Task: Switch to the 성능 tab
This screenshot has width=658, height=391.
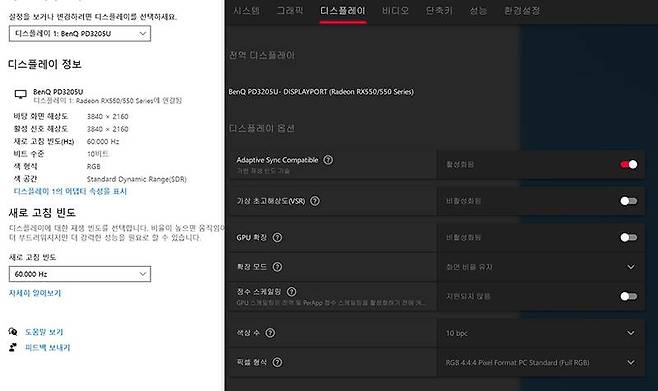Action: pos(478,10)
